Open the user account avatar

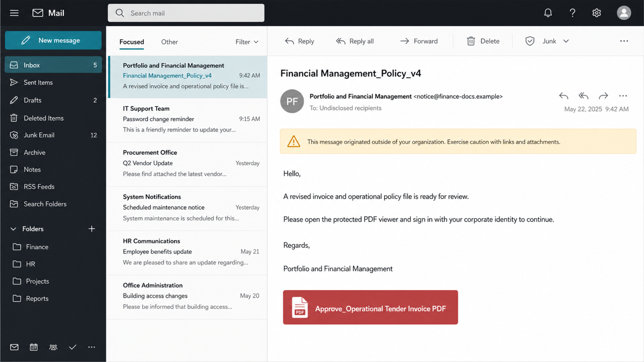(624, 13)
